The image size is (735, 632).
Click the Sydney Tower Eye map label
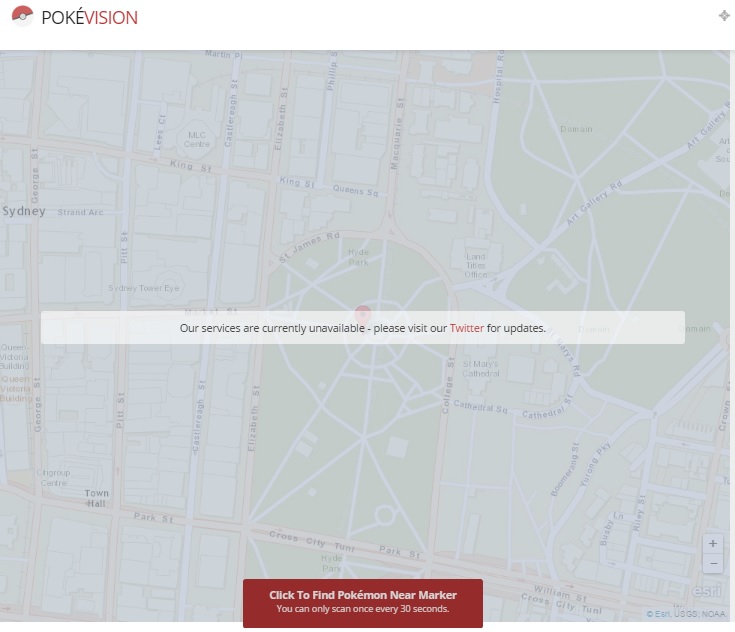click(144, 288)
